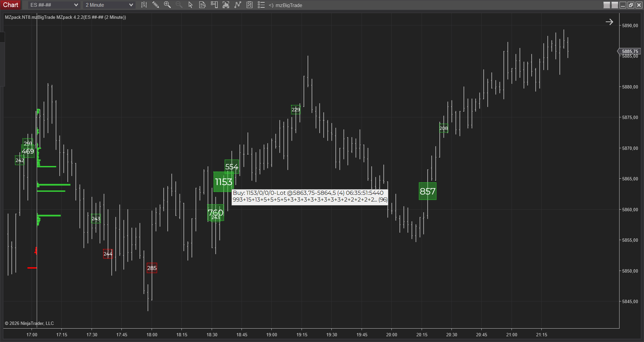Open the Indicators dialog icon

(x=237, y=5)
